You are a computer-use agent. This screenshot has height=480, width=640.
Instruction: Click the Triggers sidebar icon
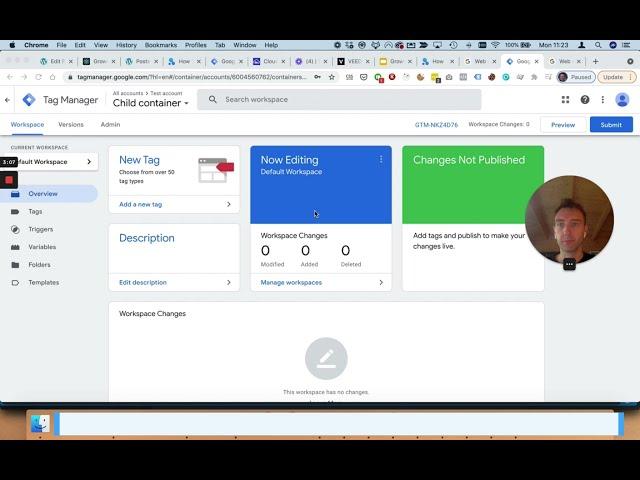tap(15, 229)
